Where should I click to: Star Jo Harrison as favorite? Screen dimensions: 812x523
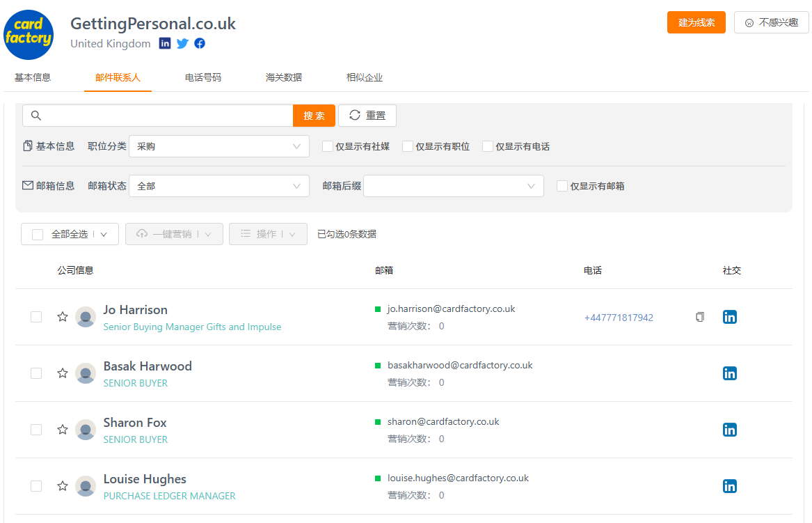(63, 317)
